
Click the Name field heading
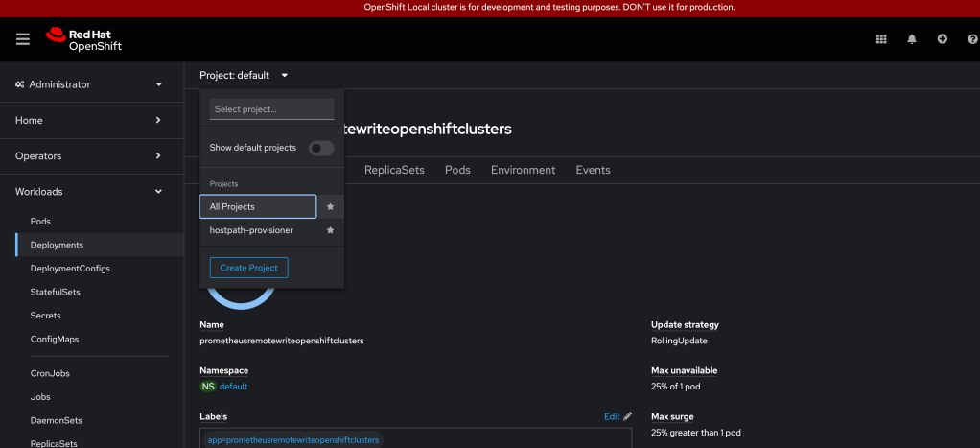(x=212, y=325)
